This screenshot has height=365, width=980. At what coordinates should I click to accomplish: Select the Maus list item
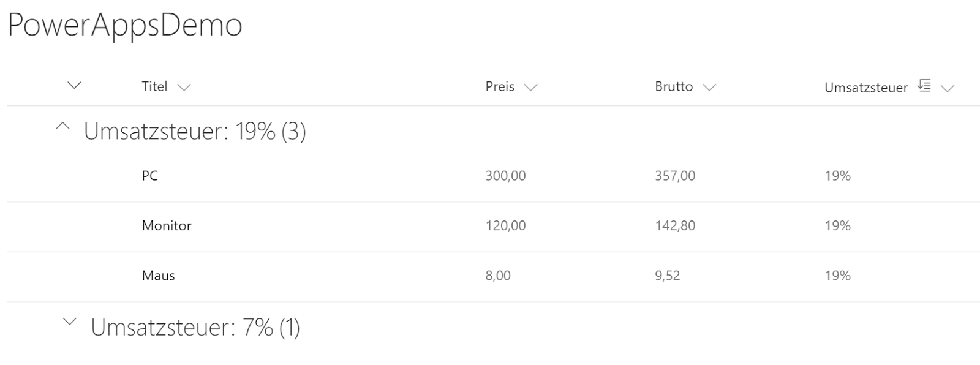[158, 276]
